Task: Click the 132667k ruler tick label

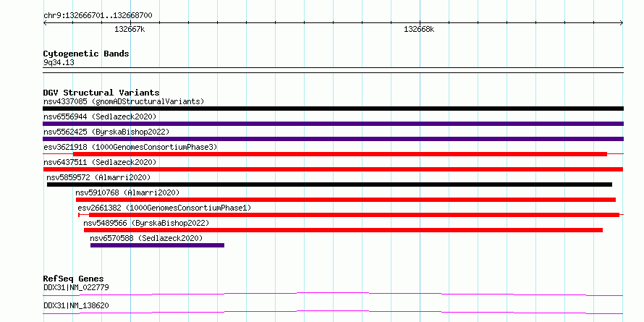Action: (130, 29)
